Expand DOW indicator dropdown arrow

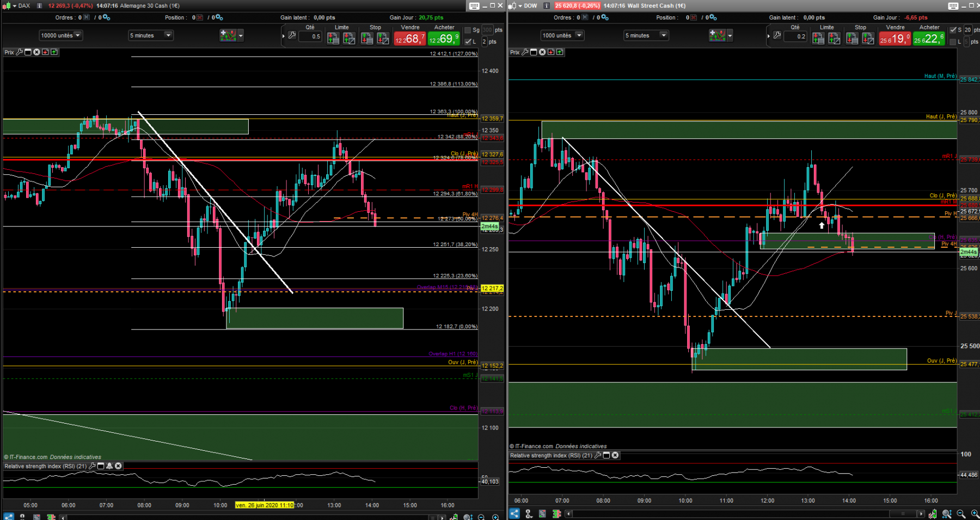pyautogui.click(x=730, y=36)
